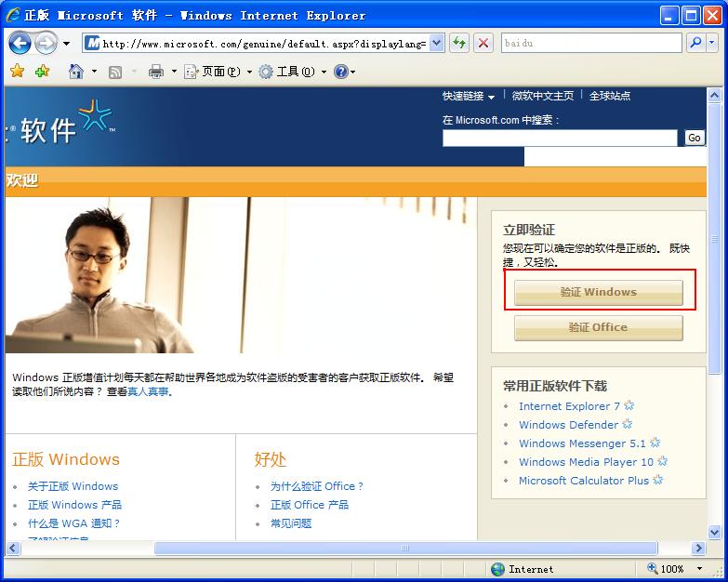
Task: Open the Microsoft Calculator Plus link
Action: pos(584,481)
